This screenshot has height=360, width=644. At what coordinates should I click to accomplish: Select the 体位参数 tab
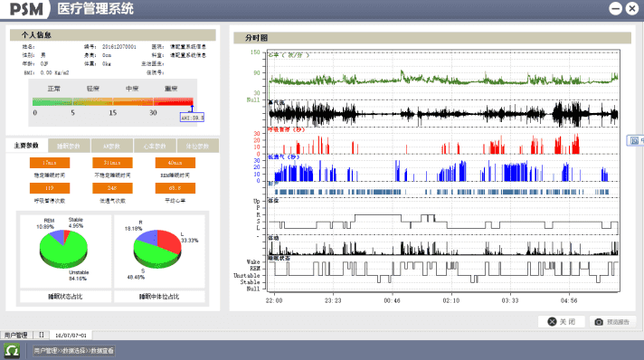click(x=197, y=146)
